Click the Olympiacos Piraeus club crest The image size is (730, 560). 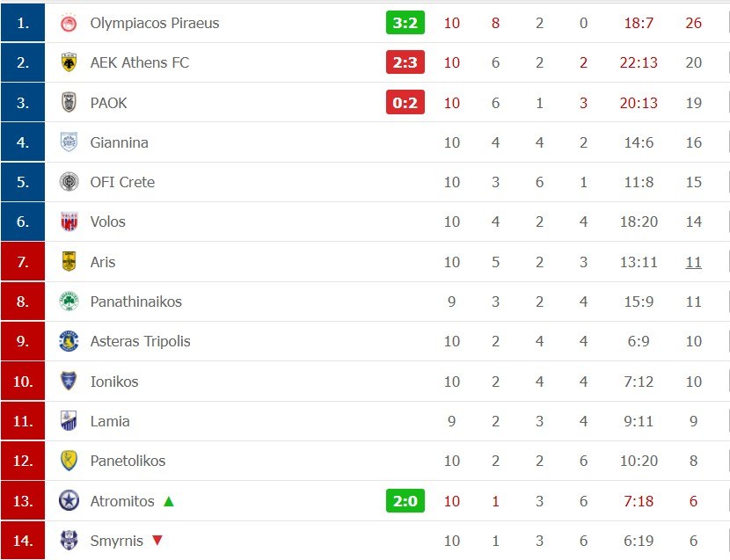[69, 23]
